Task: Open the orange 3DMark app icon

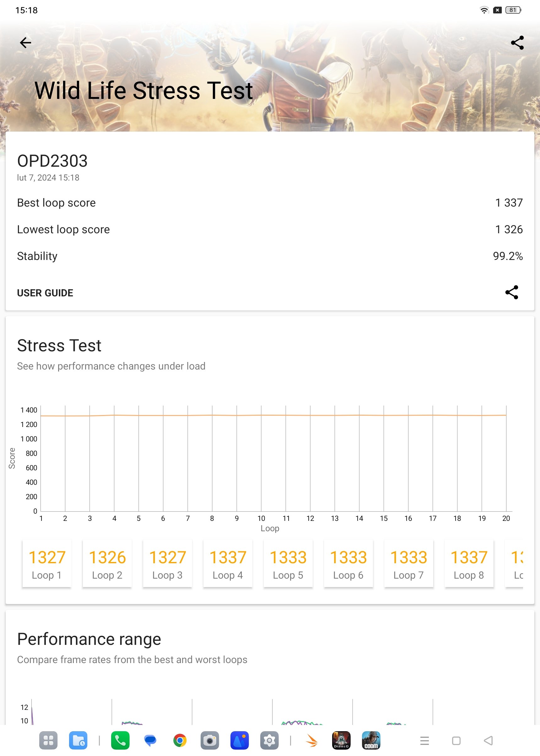Action: (311, 740)
